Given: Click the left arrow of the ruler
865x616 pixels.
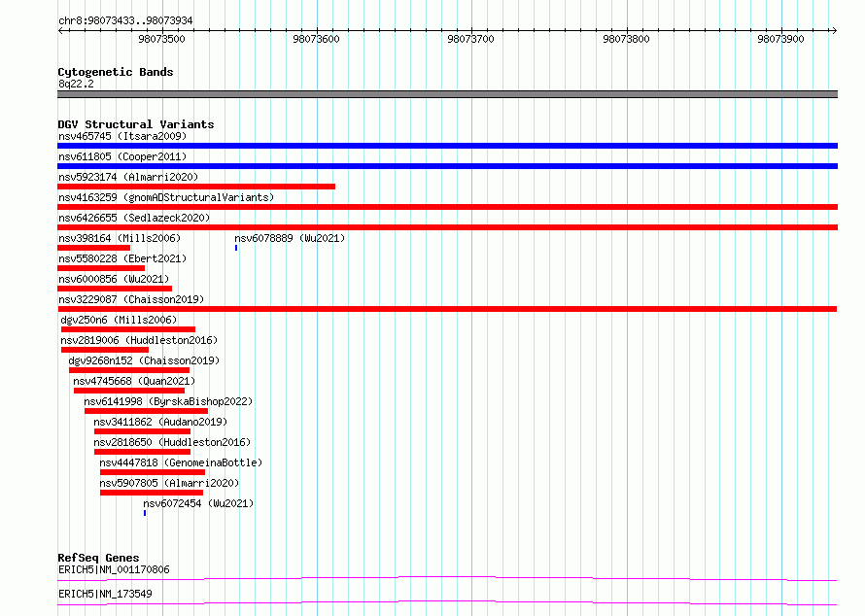Looking at the screenshot, I should point(61,30).
